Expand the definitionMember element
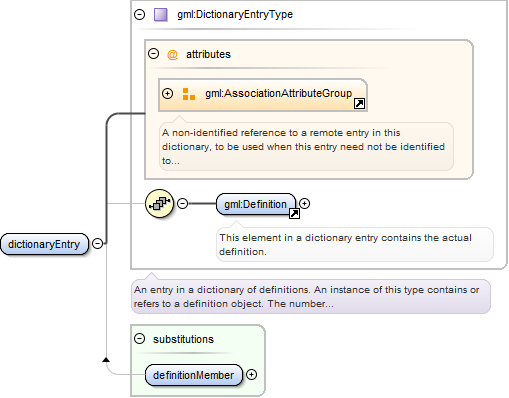 pyautogui.click(x=251, y=375)
